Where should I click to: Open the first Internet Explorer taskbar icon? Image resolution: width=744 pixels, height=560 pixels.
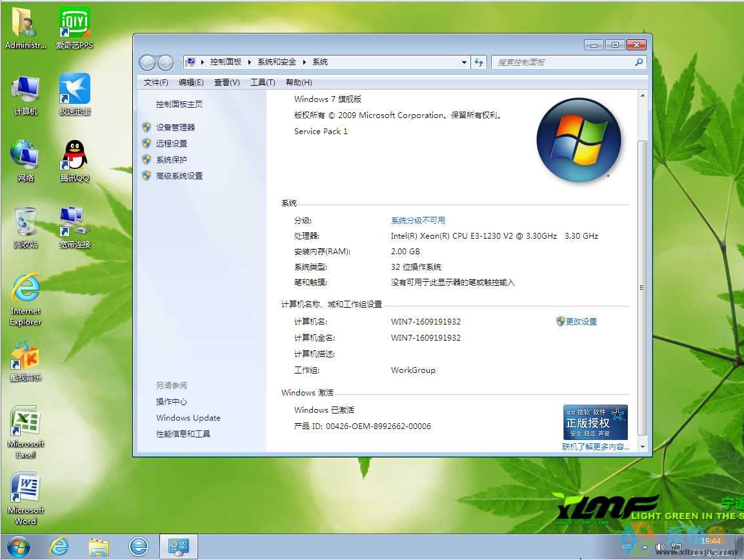click(59, 546)
